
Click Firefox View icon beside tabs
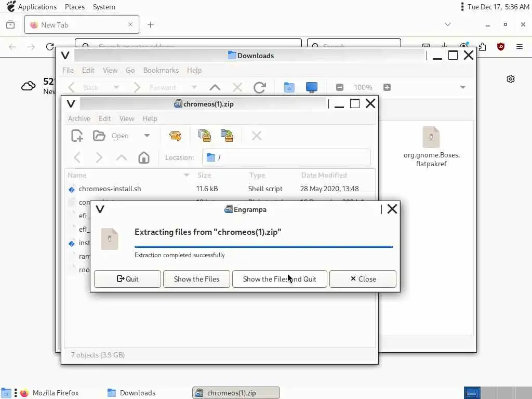pyautogui.click(x=10, y=24)
